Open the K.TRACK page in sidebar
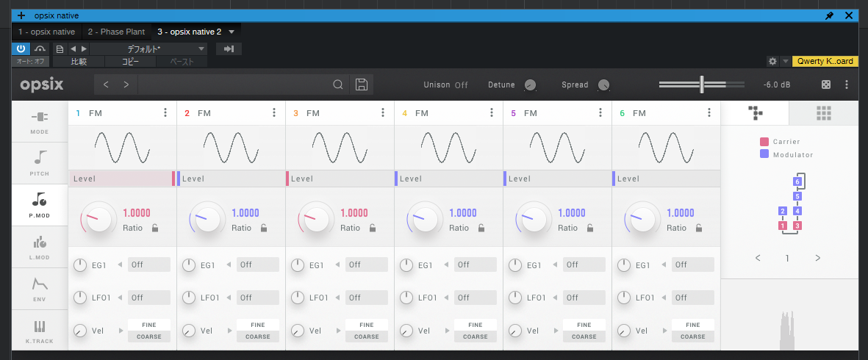This screenshot has height=360, width=868. [40, 331]
